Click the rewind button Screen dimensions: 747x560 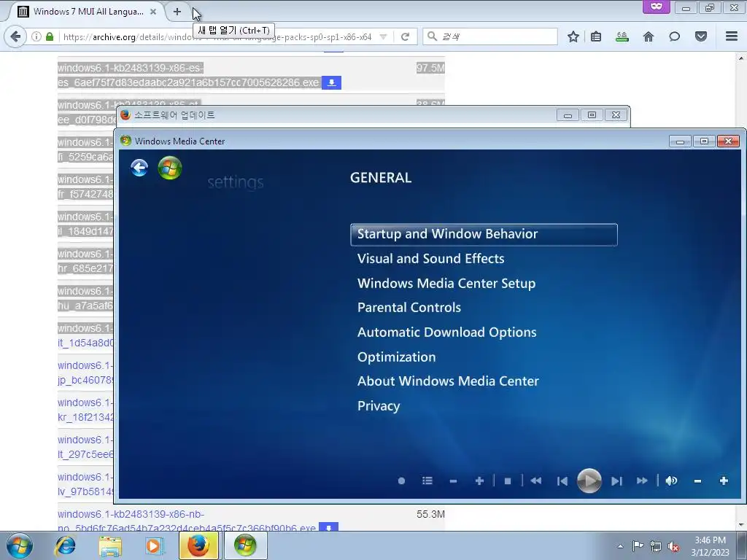(536, 481)
